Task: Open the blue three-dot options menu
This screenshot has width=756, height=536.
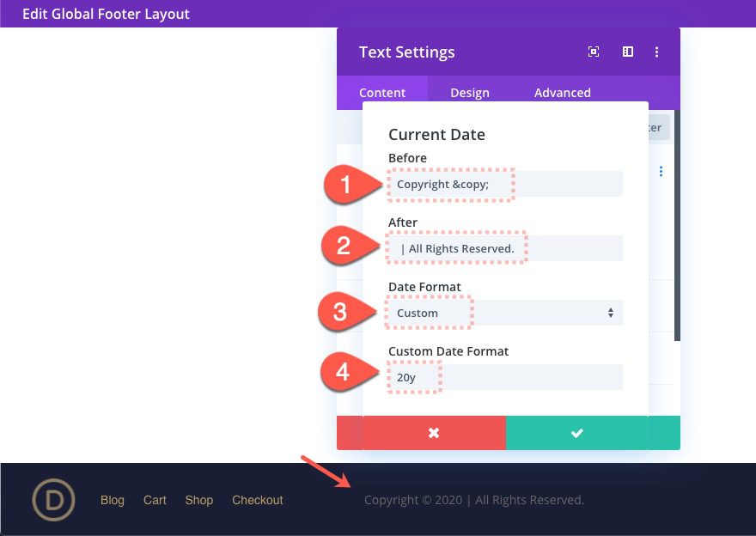Action: (660, 171)
